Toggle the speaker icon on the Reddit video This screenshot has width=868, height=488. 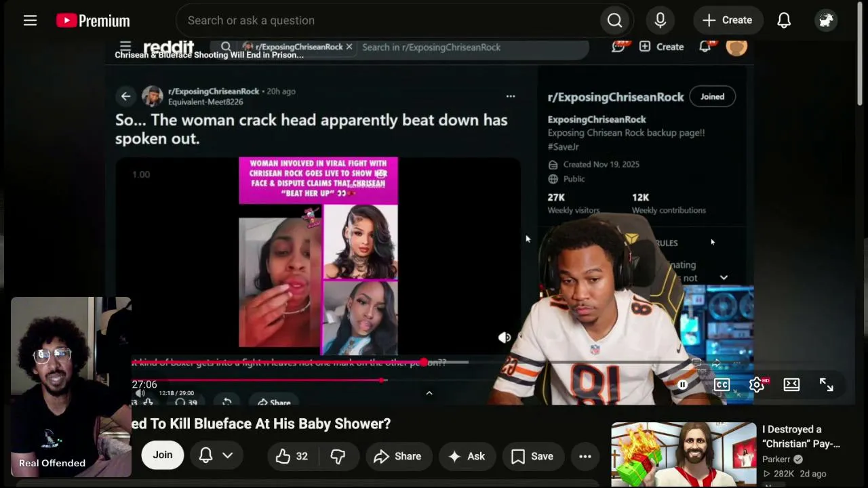point(505,338)
